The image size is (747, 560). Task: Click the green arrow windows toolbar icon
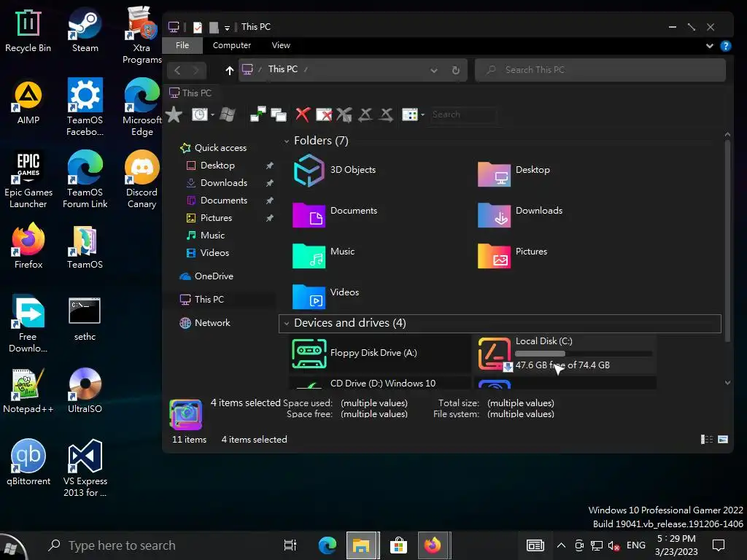tap(258, 114)
